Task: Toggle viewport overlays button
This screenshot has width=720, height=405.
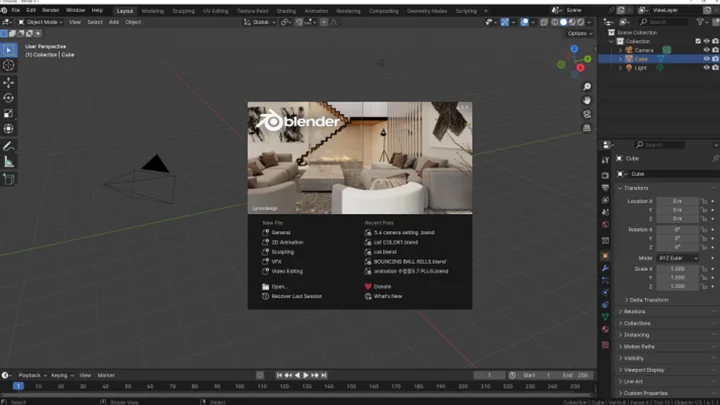Action: [x=524, y=22]
